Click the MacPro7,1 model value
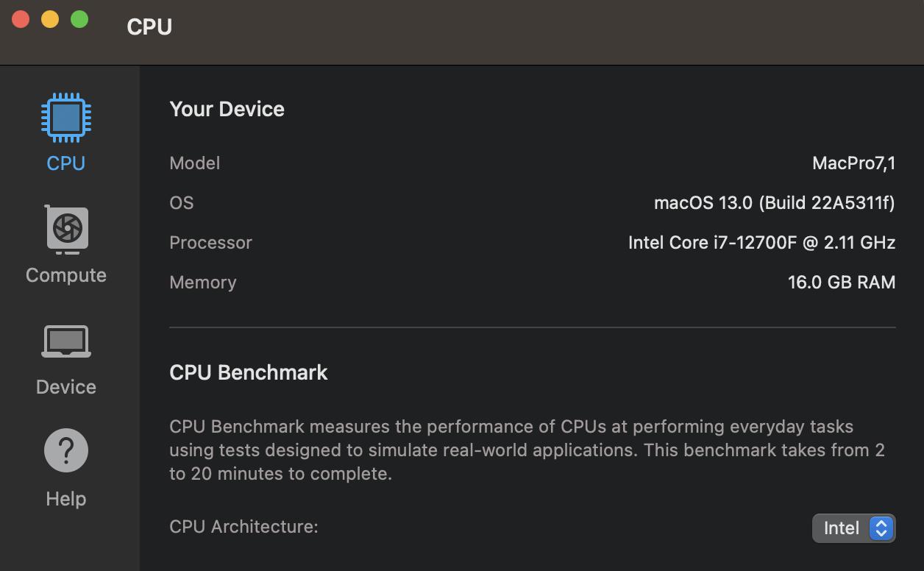924x571 pixels. coord(853,163)
